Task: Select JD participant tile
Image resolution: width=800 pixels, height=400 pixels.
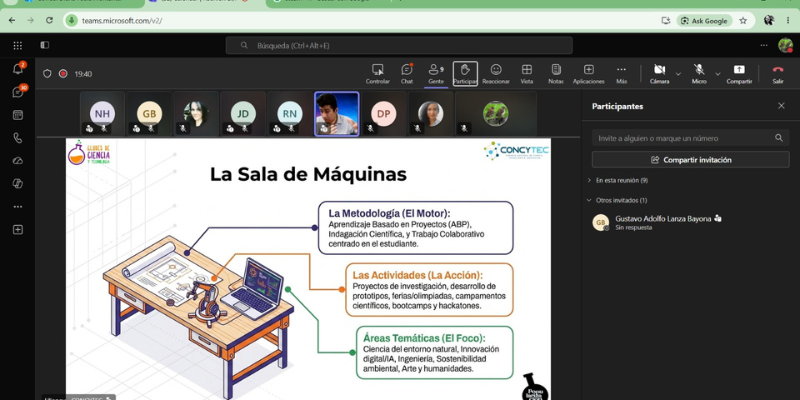Action: pos(243,114)
